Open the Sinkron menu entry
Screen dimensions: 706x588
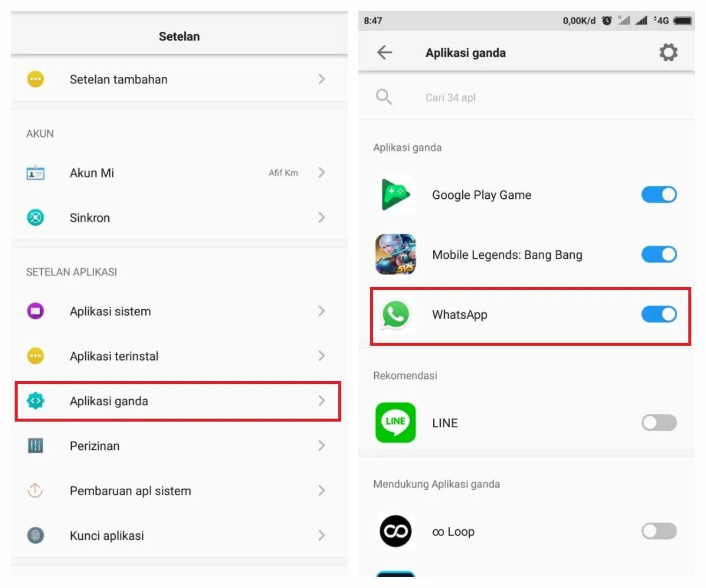pos(178,218)
